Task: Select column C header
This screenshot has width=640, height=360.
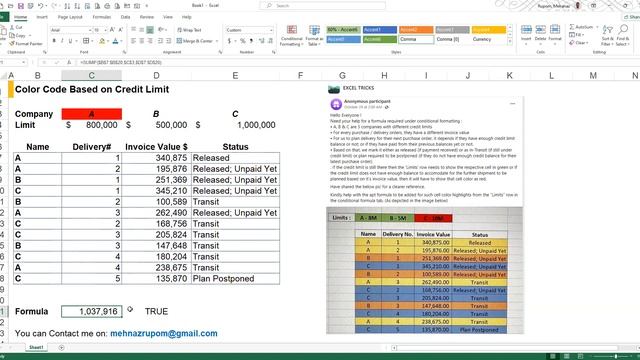Action: 91,76
